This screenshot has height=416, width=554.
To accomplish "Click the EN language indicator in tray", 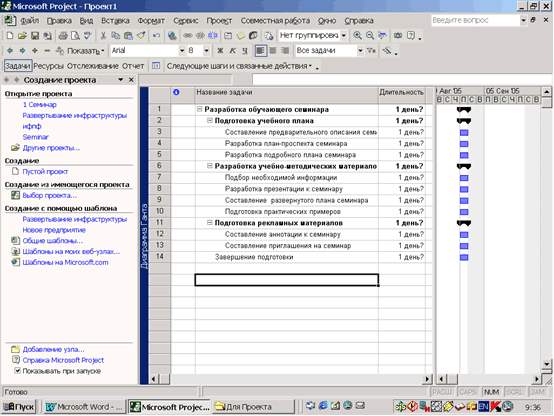I will click(483, 407).
